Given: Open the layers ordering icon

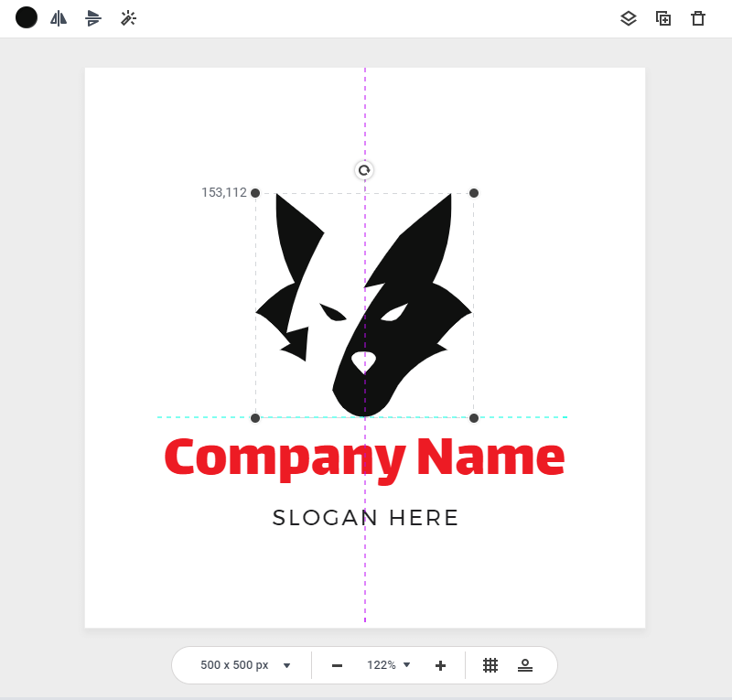Looking at the screenshot, I should (628, 18).
